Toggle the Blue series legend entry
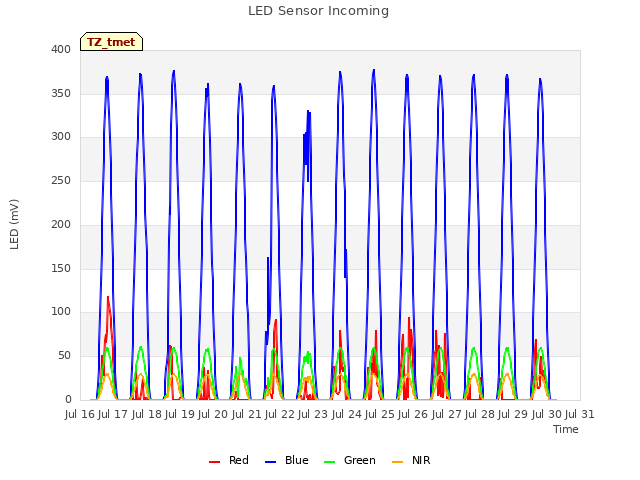 click(x=287, y=460)
